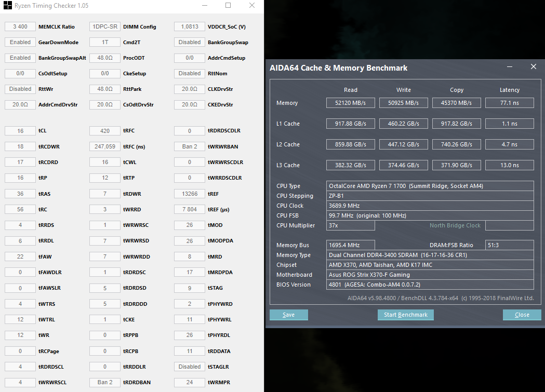
Task: Minimize the AIDA64 benchmark window
Action: tap(510, 66)
